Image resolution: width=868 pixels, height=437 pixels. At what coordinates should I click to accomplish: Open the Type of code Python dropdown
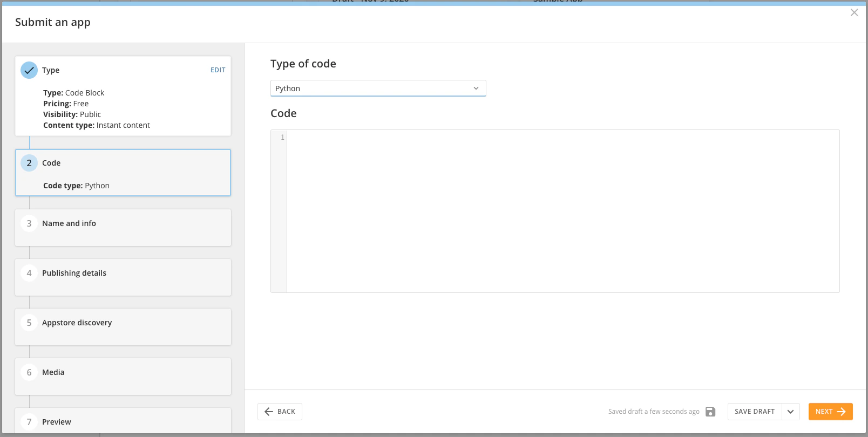378,88
